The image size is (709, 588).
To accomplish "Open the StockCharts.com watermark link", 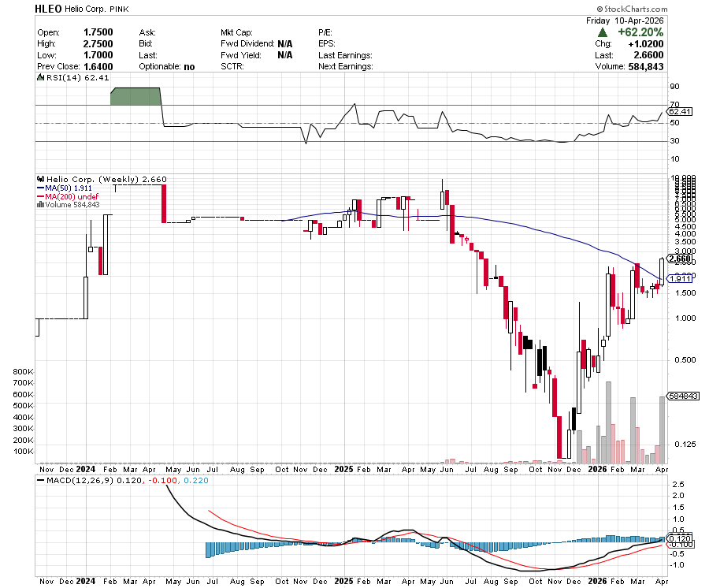I will coord(632,9).
